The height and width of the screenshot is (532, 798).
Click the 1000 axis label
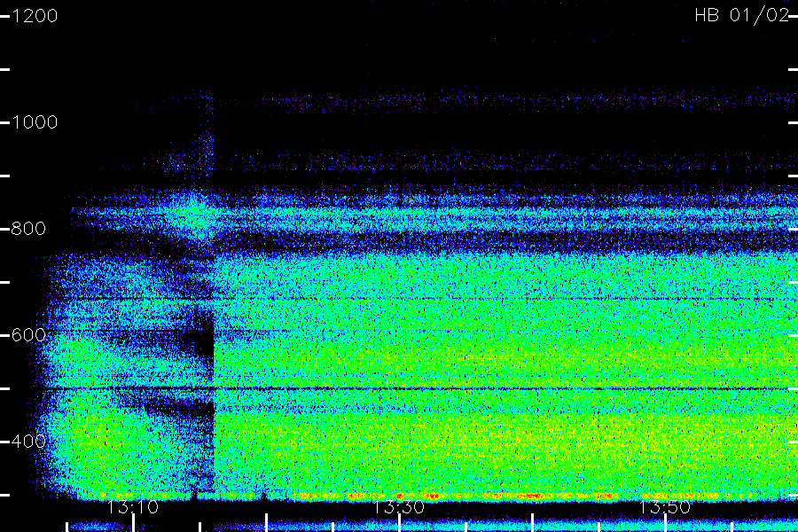tap(35, 122)
